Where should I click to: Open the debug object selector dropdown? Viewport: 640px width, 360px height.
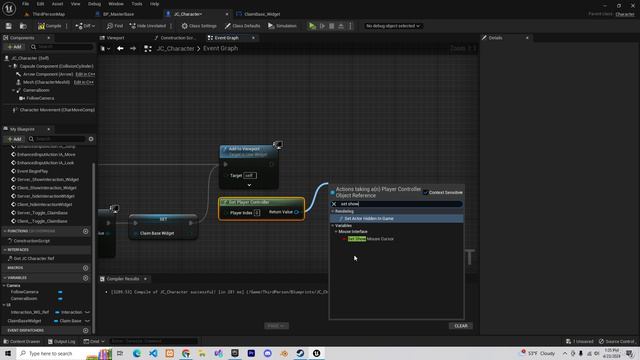pos(393,26)
